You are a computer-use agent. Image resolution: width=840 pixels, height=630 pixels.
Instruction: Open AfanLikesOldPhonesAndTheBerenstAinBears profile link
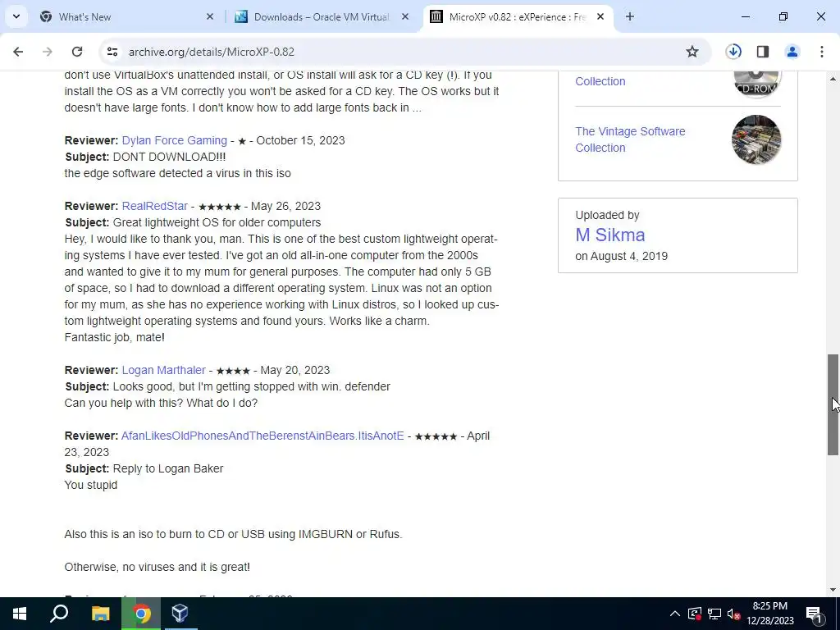click(x=262, y=436)
